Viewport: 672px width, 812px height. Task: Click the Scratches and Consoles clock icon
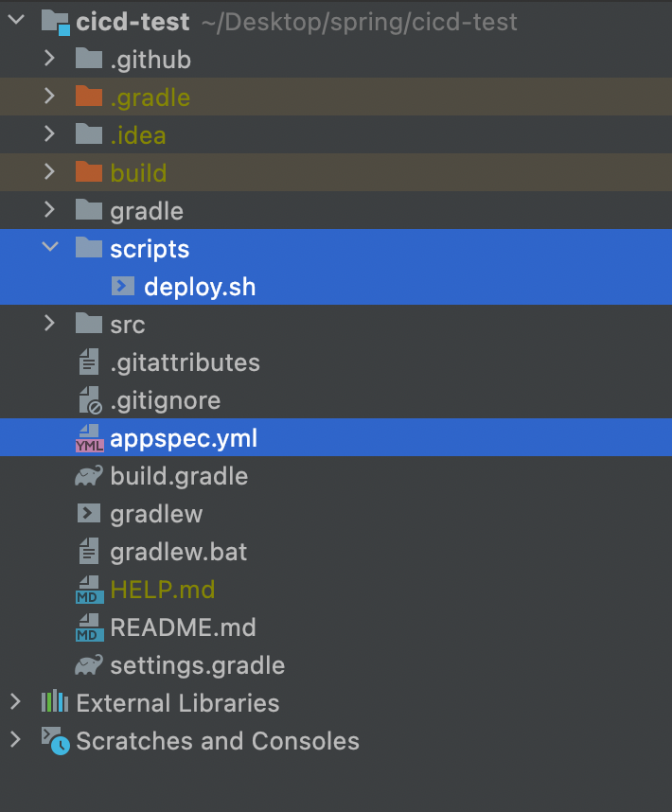tap(56, 740)
